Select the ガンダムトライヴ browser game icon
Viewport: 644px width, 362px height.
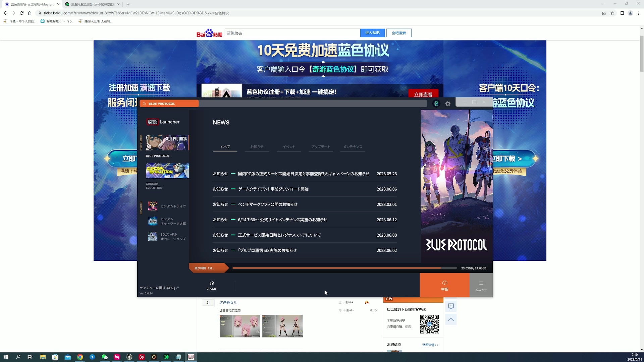[x=153, y=206]
